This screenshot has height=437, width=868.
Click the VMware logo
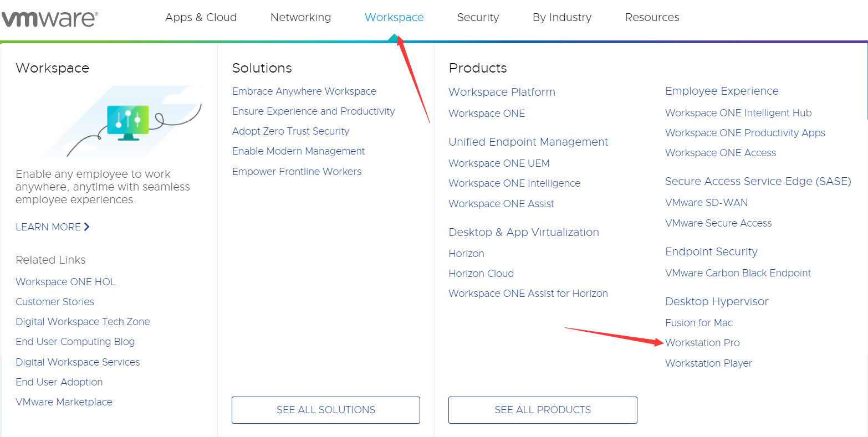[x=50, y=19]
